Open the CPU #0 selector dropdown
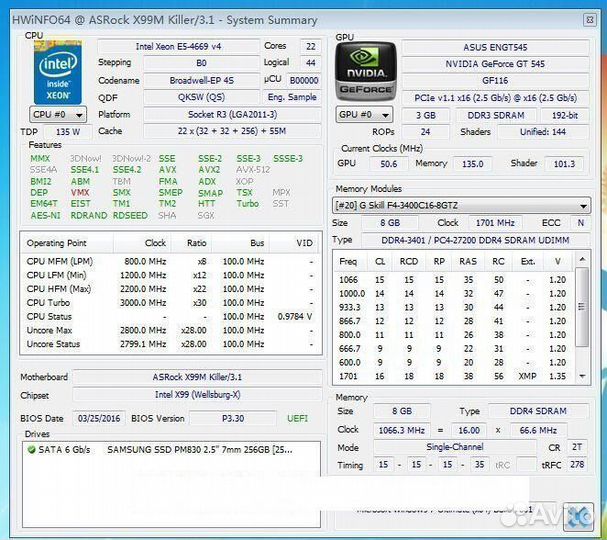The image size is (607, 540). click(58, 115)
